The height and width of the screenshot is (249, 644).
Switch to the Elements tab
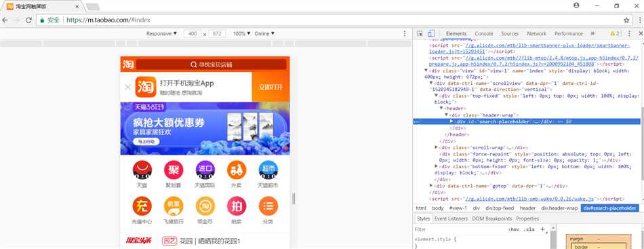click(456, 34)
